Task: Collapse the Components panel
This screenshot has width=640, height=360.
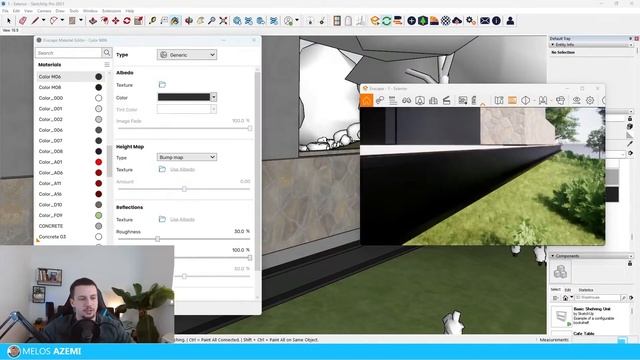Action: 553,256
